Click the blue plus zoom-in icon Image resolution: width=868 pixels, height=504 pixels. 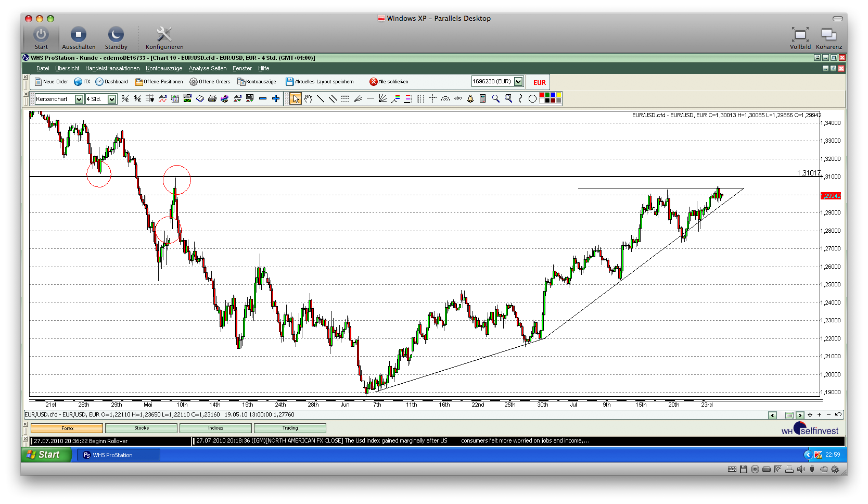(x=276, y=99)
